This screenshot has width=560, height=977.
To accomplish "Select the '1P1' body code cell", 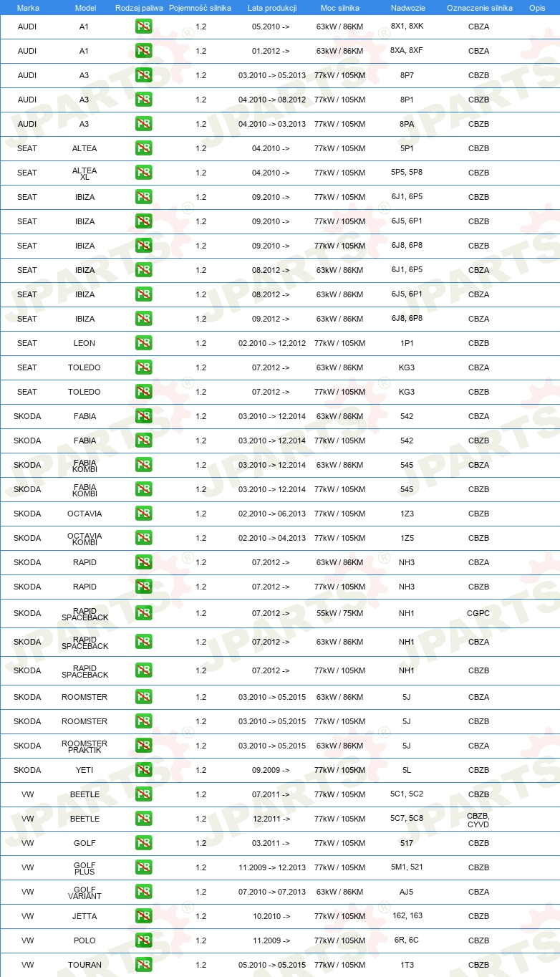I will (407, 343).
